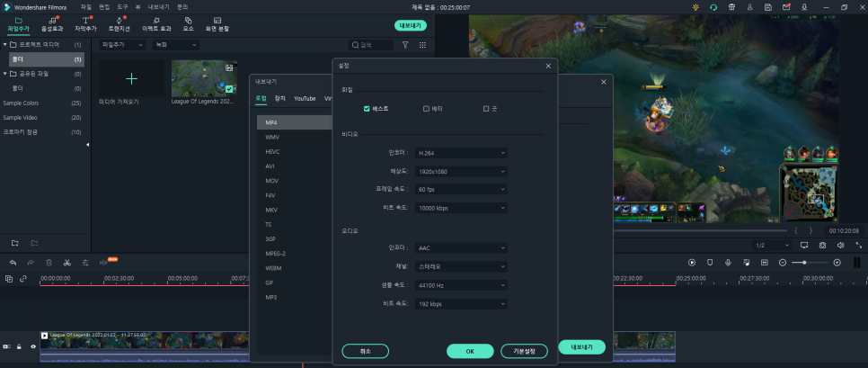Screen dimensions: 868x368
Task: Collapse the 프로젝트 미디어 tree node
Action: click(x=5, y=44)
